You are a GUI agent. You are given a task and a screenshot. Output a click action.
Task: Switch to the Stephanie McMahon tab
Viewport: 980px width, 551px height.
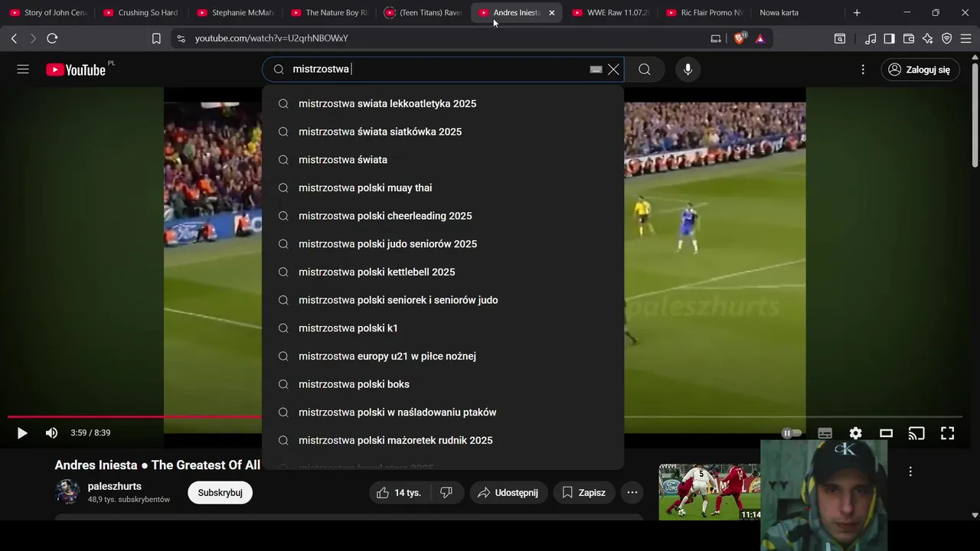click(x=236, y=13)
